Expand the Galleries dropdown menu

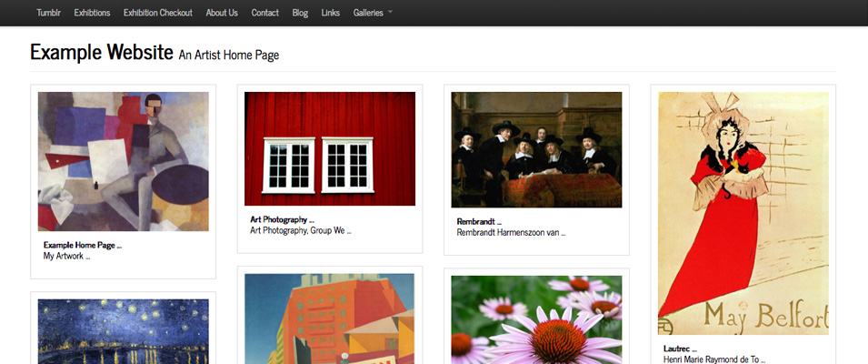373,13
